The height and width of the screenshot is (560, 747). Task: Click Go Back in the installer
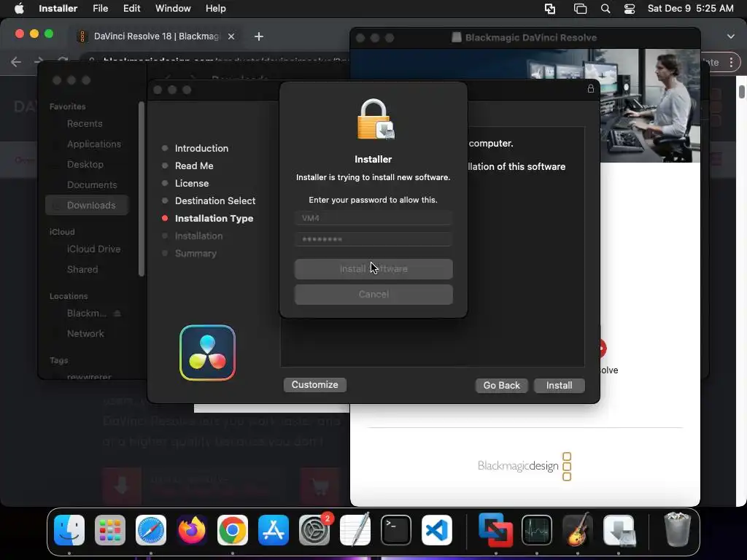click(x=502, y=385)
